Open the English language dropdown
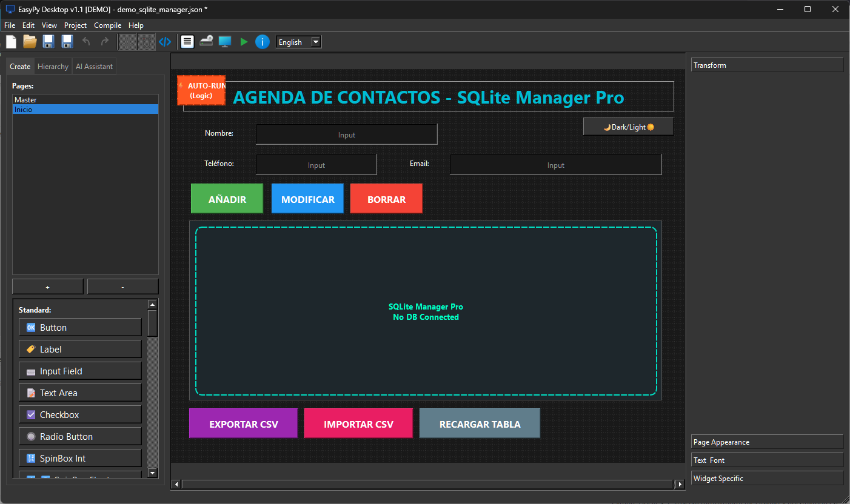This screenshot has height=504, width=850. click(x=298, y=42)
